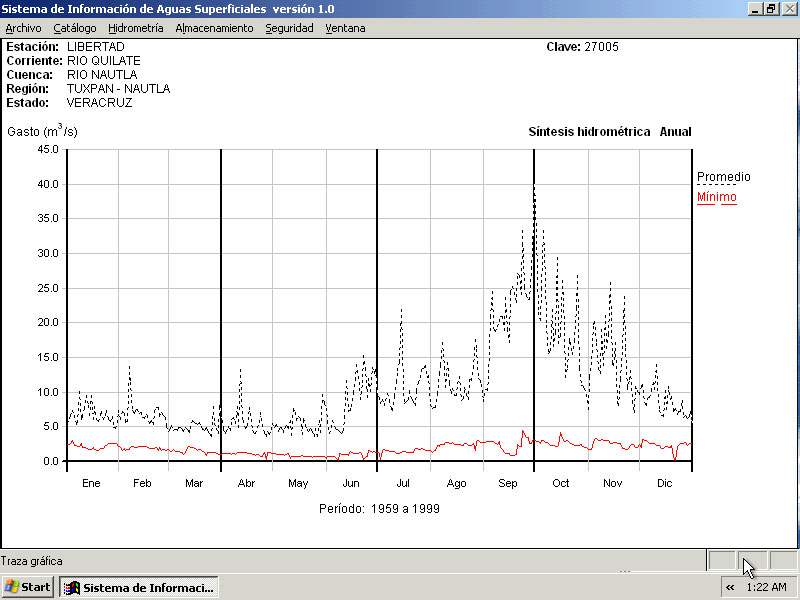Click the Sep month label on axis
The width and height of the screenshot is (800, 600).
coord(508,483)
